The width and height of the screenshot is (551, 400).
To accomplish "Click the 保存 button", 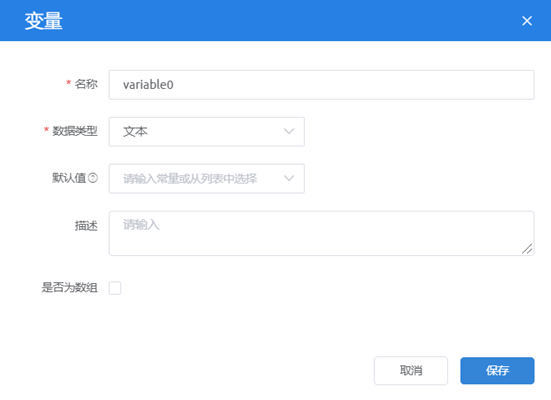I will coord(497,370).
